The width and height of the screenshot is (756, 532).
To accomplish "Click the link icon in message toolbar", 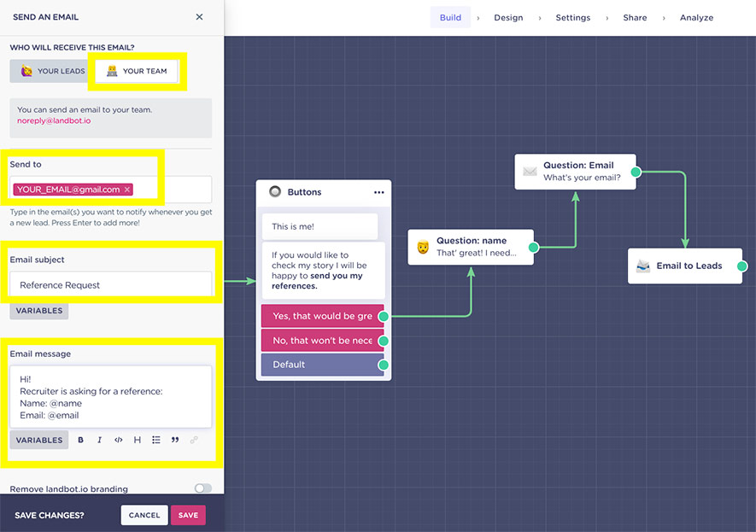I will point(194,440).
